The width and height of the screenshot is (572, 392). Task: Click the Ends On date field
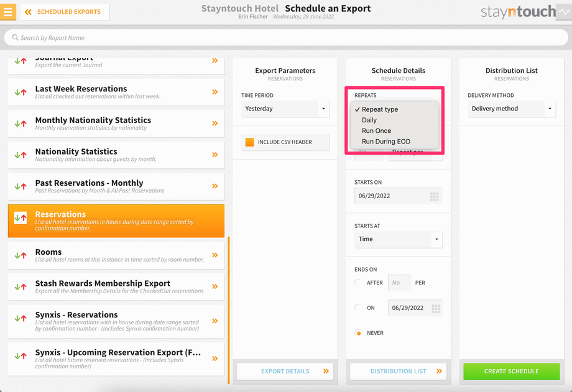415,308
